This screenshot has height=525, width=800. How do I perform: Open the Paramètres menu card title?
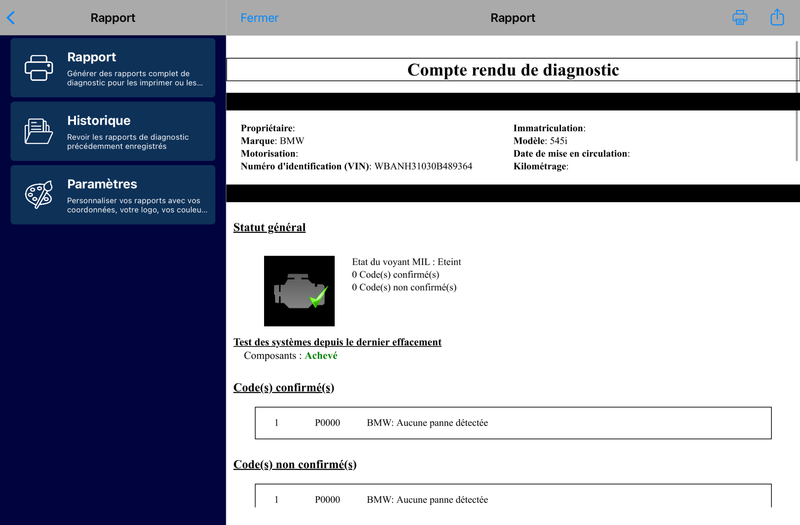coord(102,184)
